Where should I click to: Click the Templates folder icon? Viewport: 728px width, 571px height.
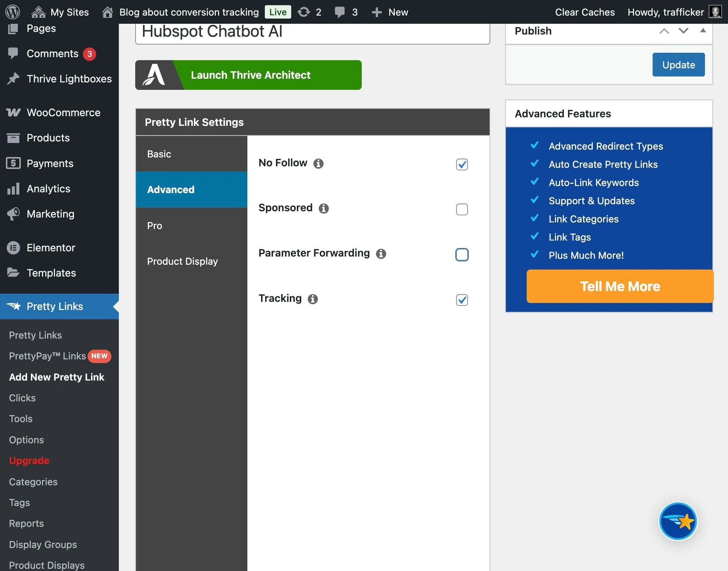(13, 273)
